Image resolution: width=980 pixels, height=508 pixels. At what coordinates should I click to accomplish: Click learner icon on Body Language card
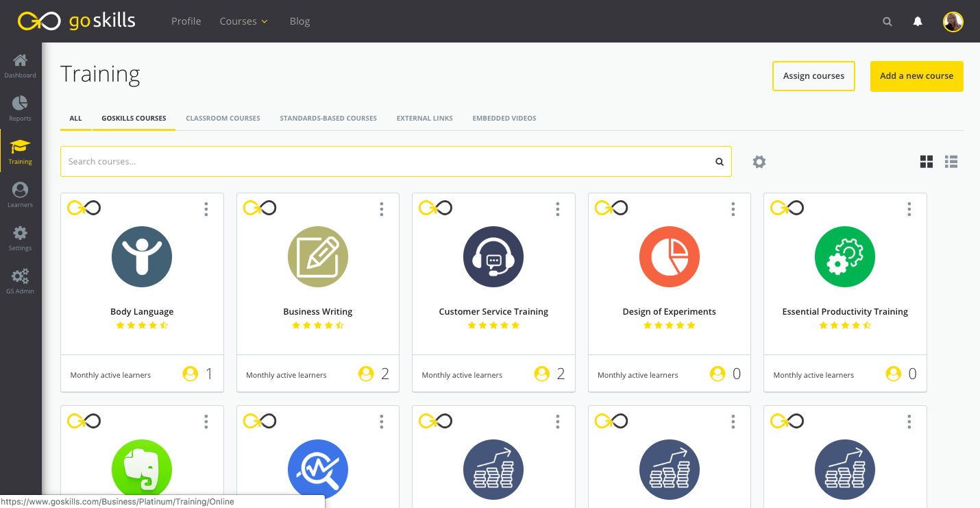click(x=191, y=374)
